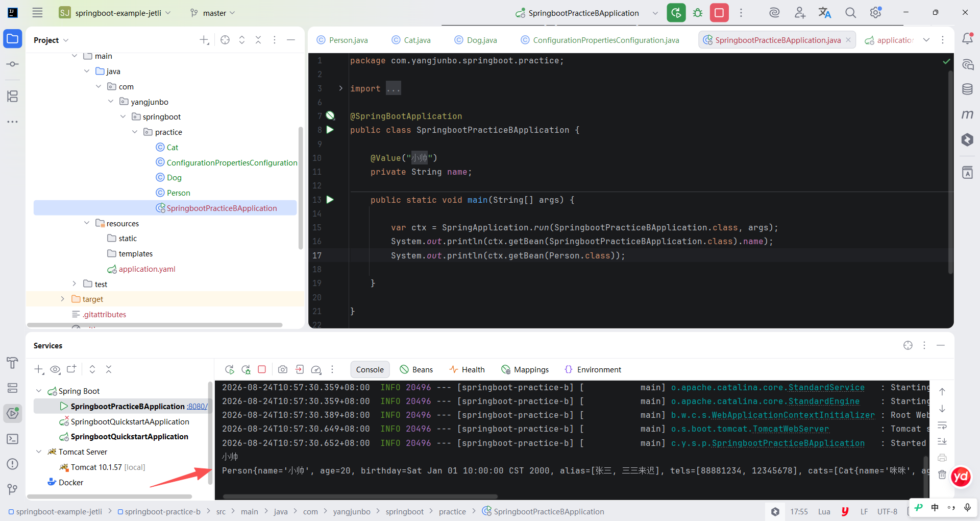Collapse the practice package node

(135, 132)
